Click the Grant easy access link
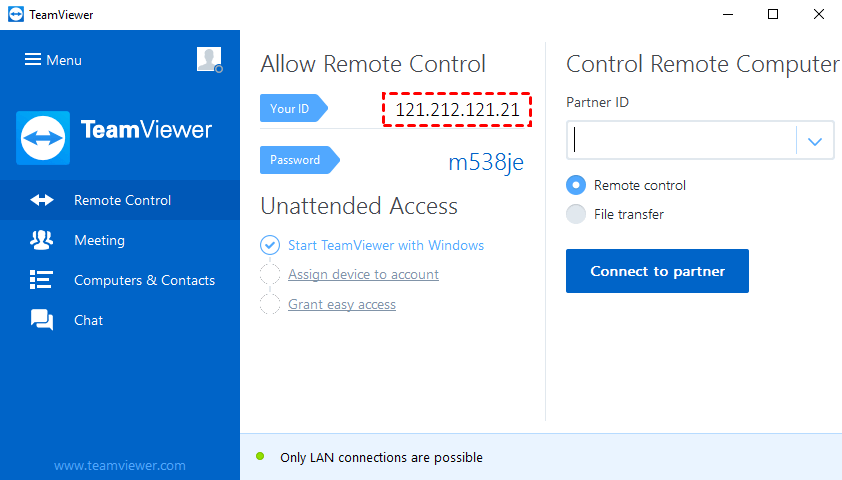 342,304
